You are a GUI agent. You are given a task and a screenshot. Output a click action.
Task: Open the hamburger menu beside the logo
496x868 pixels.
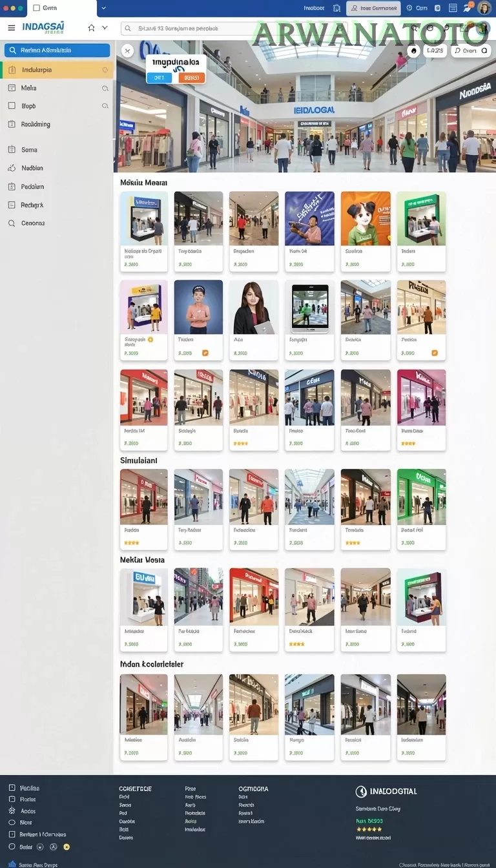[11, 28]
